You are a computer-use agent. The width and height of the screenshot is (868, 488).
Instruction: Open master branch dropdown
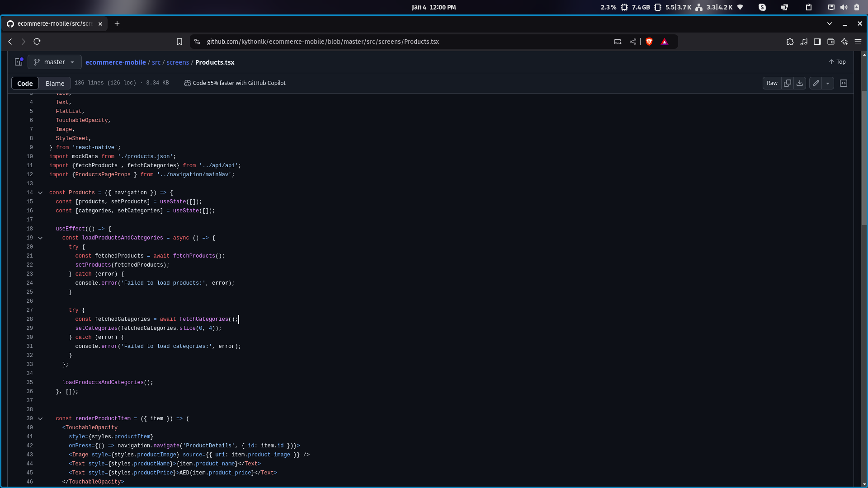coord(55,62)
